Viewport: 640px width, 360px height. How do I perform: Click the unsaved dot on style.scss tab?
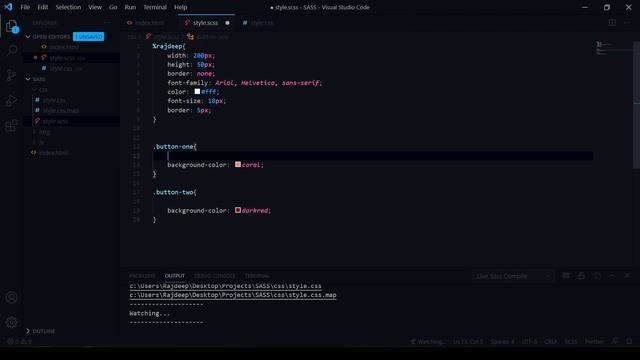[x=227, y=23]
